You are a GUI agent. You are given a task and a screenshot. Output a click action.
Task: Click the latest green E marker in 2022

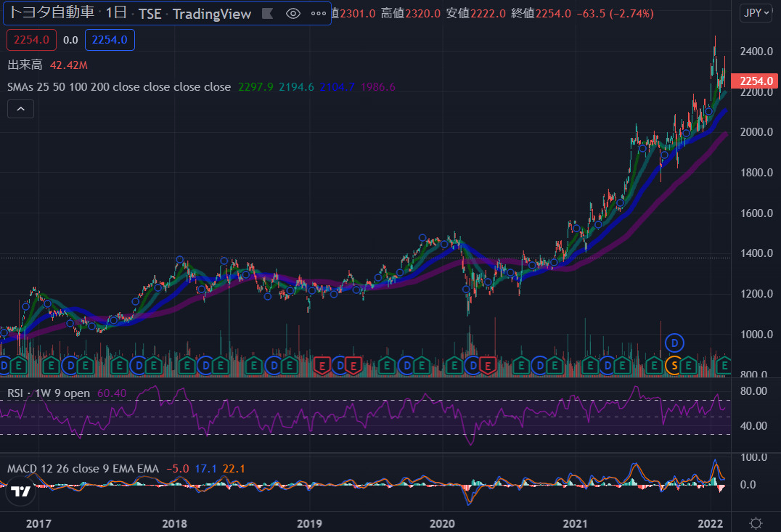click(x=724, y=366)
